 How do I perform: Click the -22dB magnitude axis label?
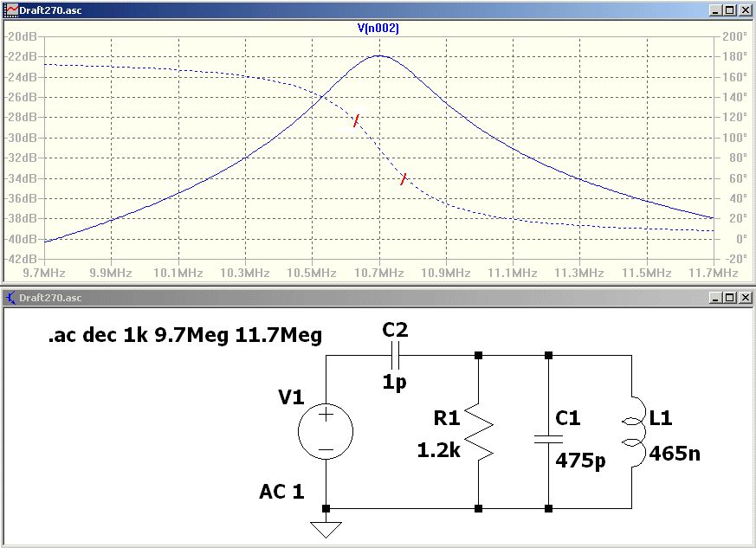click(21, 56)
